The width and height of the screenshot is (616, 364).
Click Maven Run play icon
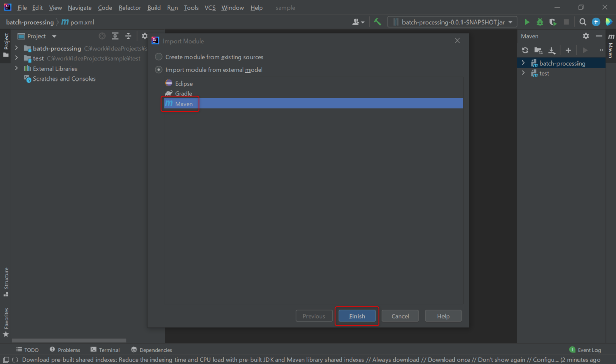click(x=585, y=50)
